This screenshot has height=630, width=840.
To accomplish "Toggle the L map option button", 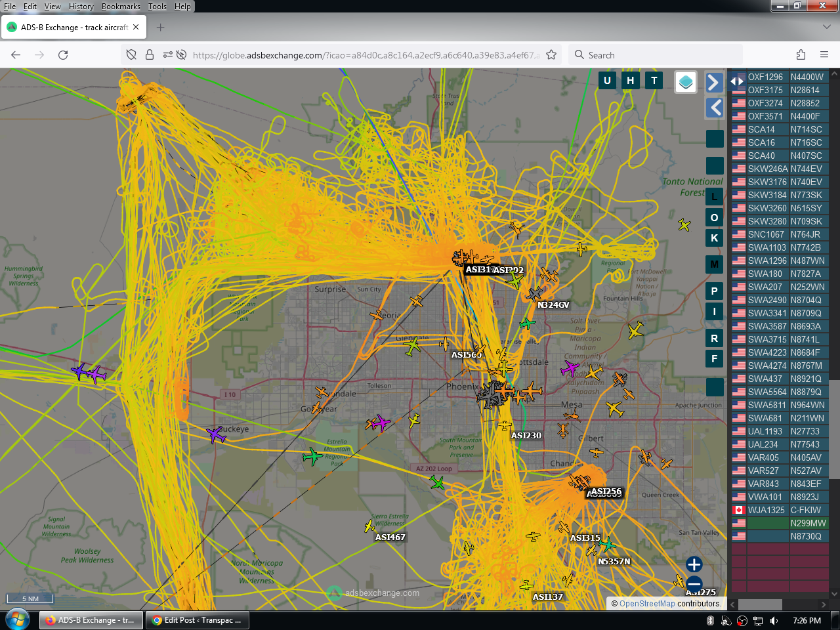I will point(715,196).
